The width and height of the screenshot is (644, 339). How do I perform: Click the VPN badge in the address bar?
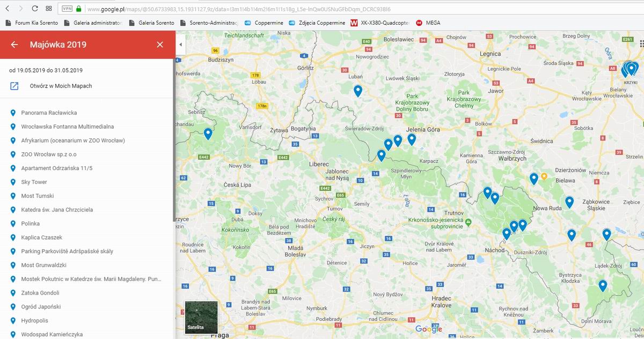pyautogui.click(x=67, y=9)
